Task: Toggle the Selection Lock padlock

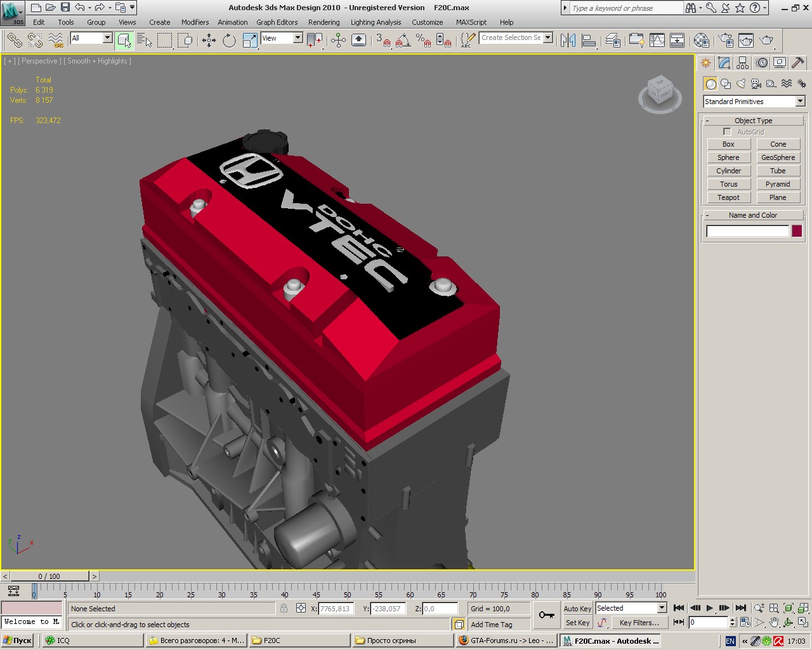Action: [284, 608]
